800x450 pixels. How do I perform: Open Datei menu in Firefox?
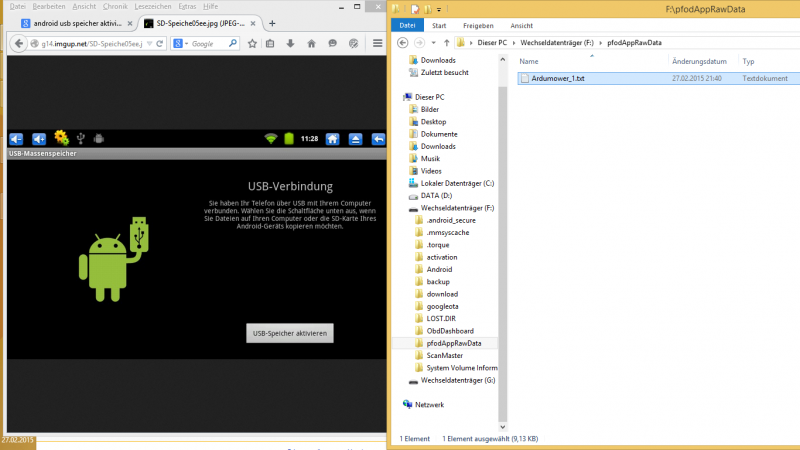(17, 6)
